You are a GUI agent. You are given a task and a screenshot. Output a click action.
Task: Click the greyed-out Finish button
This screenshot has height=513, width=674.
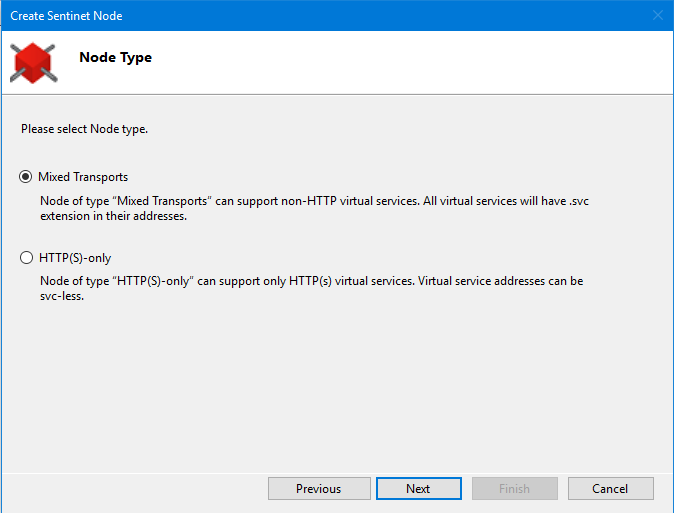pos(515,488)
